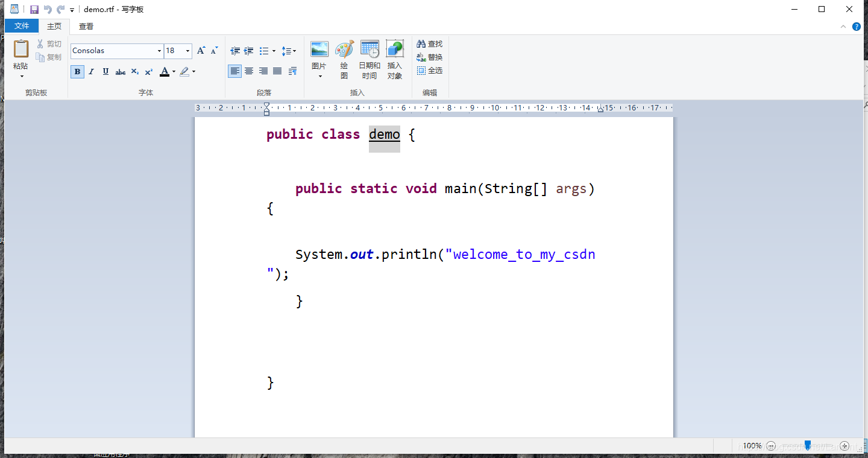Toggle subscript formatting
Viewport: 868px width, 458px height.
[x=135, y=72]
